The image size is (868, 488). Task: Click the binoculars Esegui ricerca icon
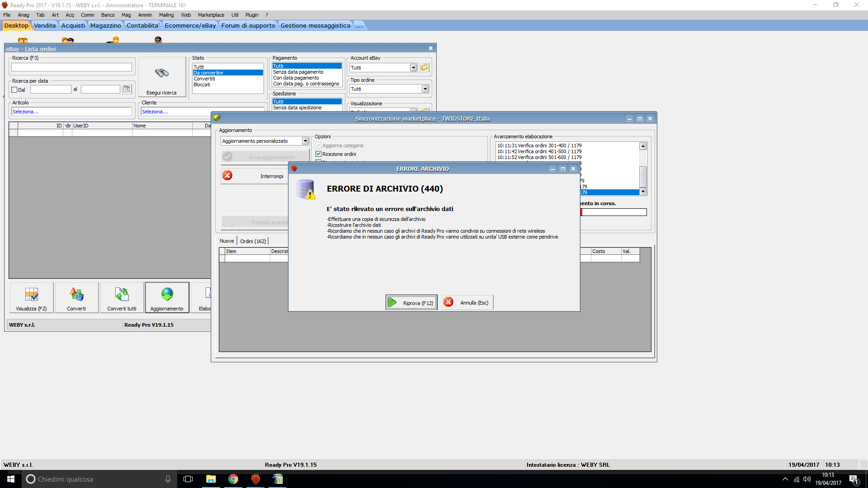[x=162, y=73]
